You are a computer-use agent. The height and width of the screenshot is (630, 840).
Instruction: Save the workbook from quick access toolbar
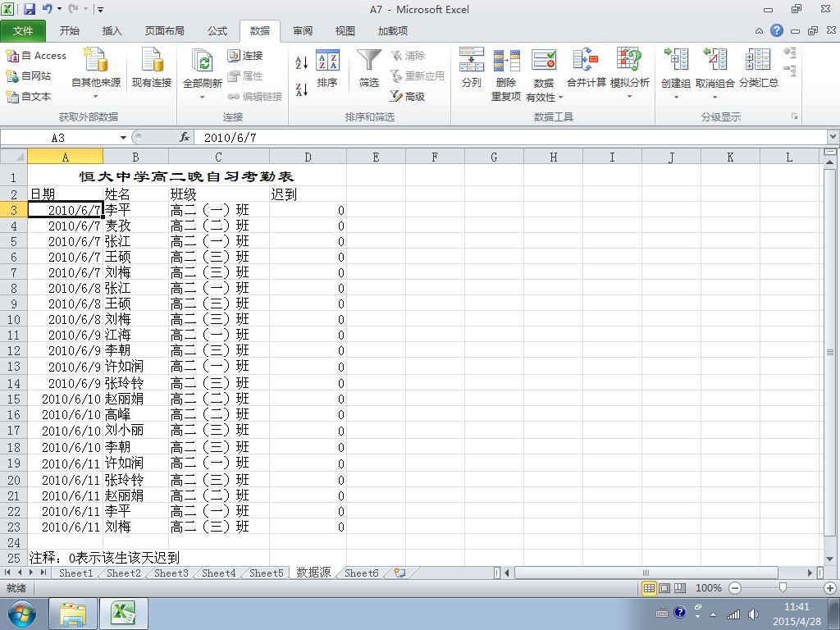[29, 9]
